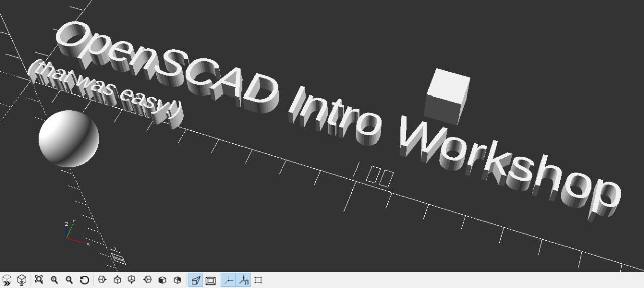The height and width of the screenshot is (288, 644).
Task: Toggle Show Axes button
Action: click(x=228, y=280)
